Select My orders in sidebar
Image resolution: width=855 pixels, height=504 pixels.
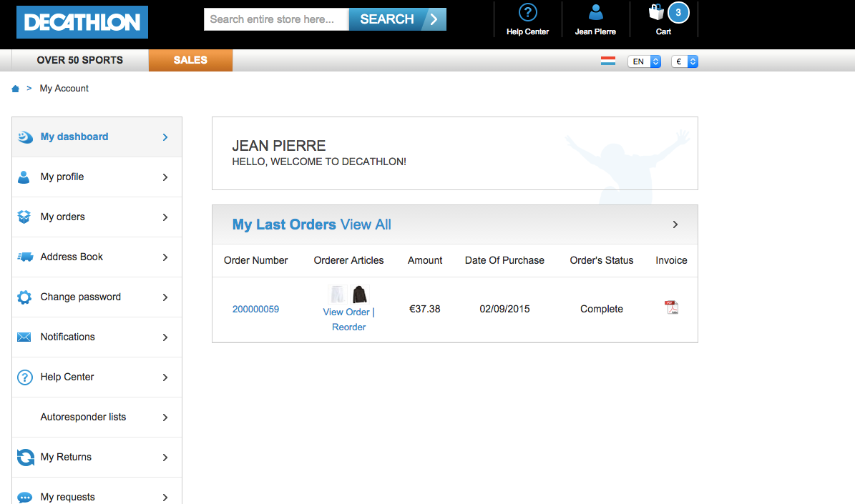click(x=97, y=217)
